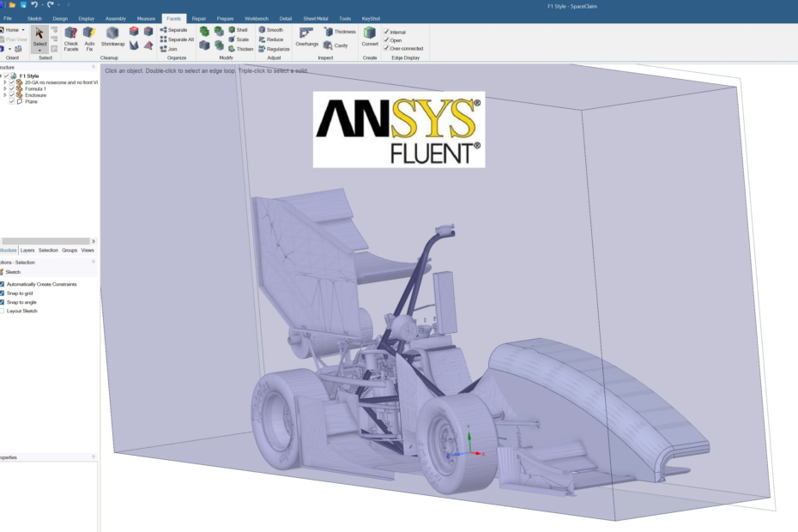The width and height of the screenshot is (798, 532).
Task: Click the structure tree scroll right arrow
Action: coord(94,241)
